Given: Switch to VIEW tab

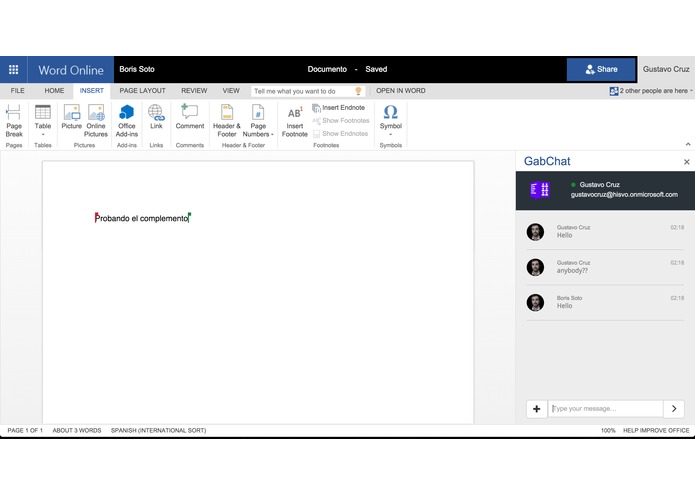Looking at the screenshot, I should tap(231, 91).
